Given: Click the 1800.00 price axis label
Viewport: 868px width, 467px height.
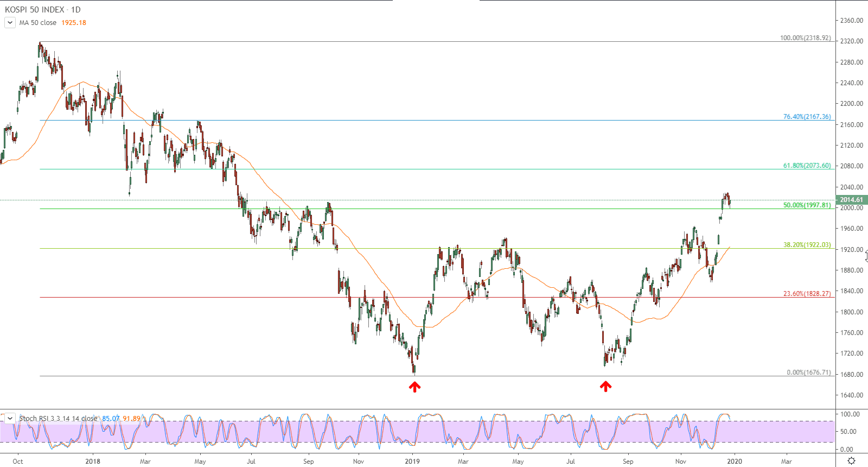Looking at the screenshot, I should (851, 312).
